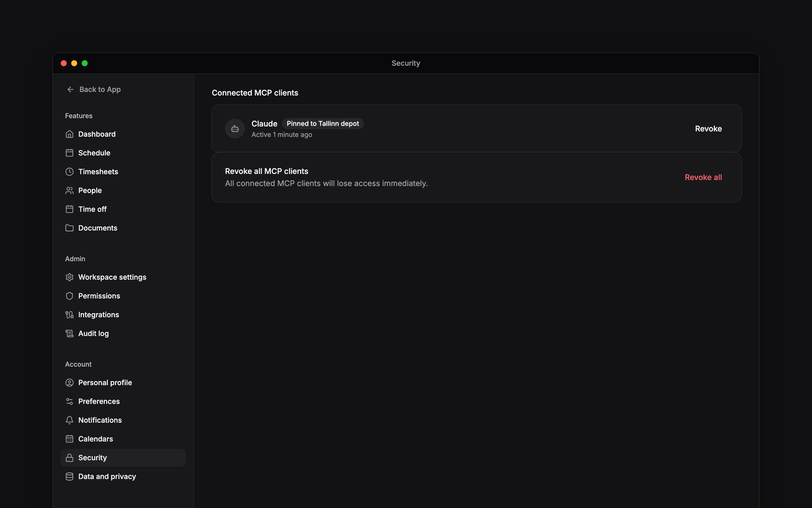
Task: Click the Security window title
Action: tap(406, 63)
